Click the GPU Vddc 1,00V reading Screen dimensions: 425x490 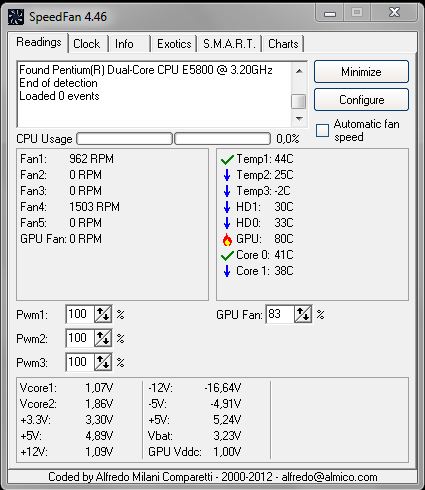pos(195,452)
